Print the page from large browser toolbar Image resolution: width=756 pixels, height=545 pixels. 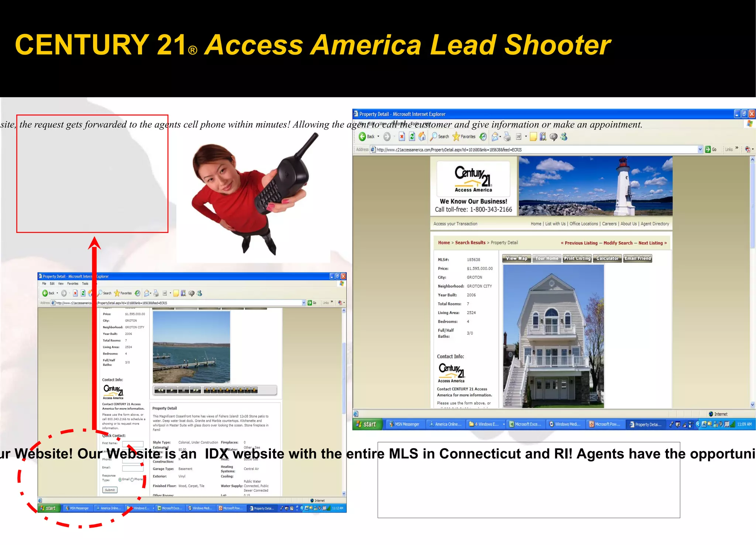coord(508,137)
